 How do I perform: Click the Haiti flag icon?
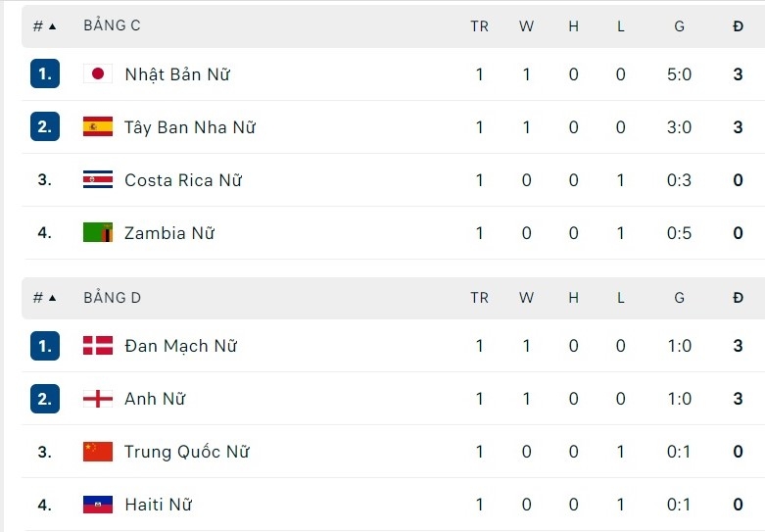tap(98, 505)
